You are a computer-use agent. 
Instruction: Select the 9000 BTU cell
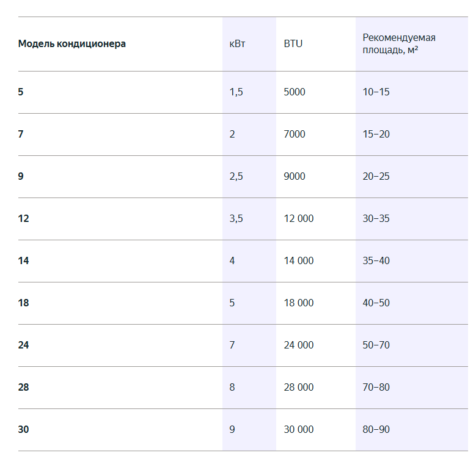[295, 177]
